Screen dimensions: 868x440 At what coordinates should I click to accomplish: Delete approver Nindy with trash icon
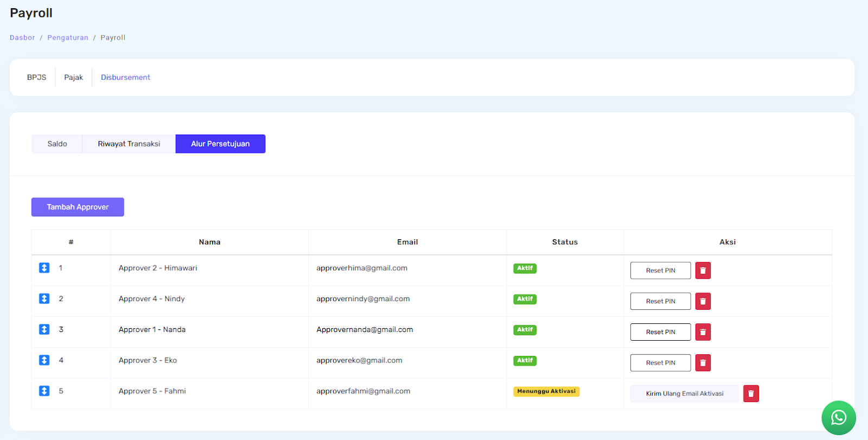pos(703,301)
